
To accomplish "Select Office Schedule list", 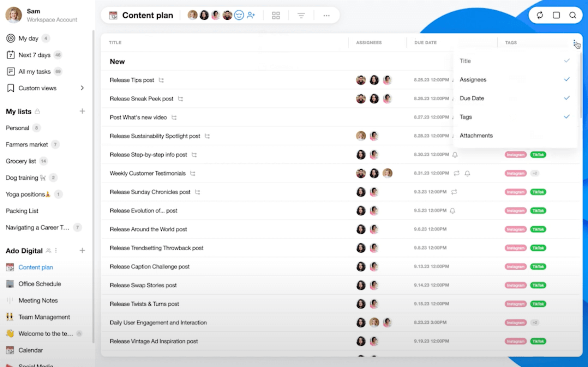I will tap(40, 284).
